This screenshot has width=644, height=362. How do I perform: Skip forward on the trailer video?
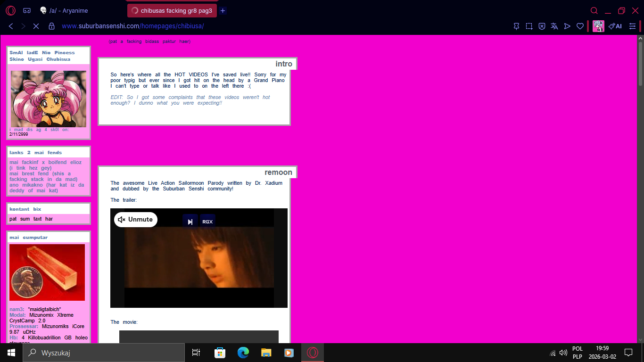pyautogui.click(x=190, y=222)
